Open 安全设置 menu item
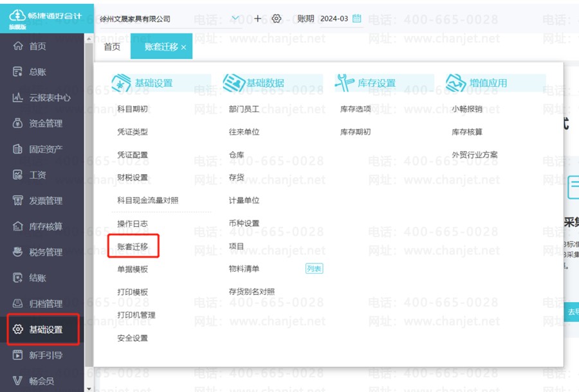579x392 pixels. pyautogui.click(x=133, y=338)
